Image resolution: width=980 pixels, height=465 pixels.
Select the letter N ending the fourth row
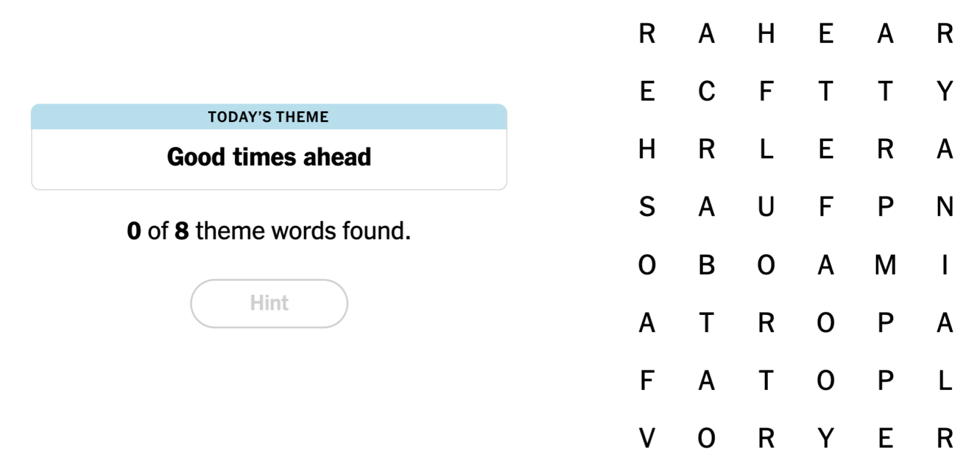[946, 207]
